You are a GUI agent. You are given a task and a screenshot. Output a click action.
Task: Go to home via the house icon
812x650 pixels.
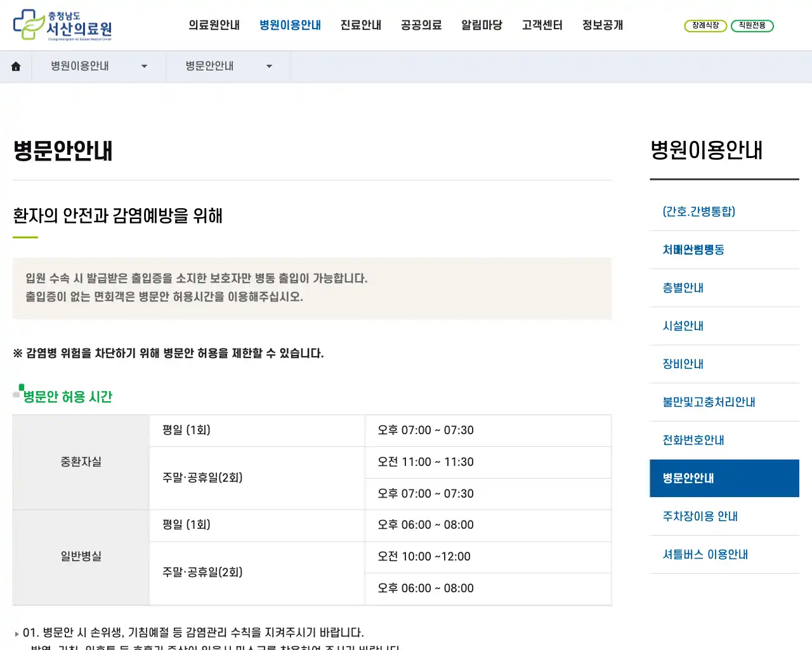pyautogui.click(x=16, y=67)
